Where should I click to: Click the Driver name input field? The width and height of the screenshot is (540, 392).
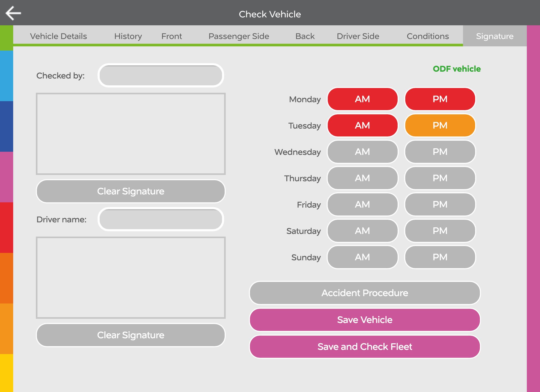161,219
